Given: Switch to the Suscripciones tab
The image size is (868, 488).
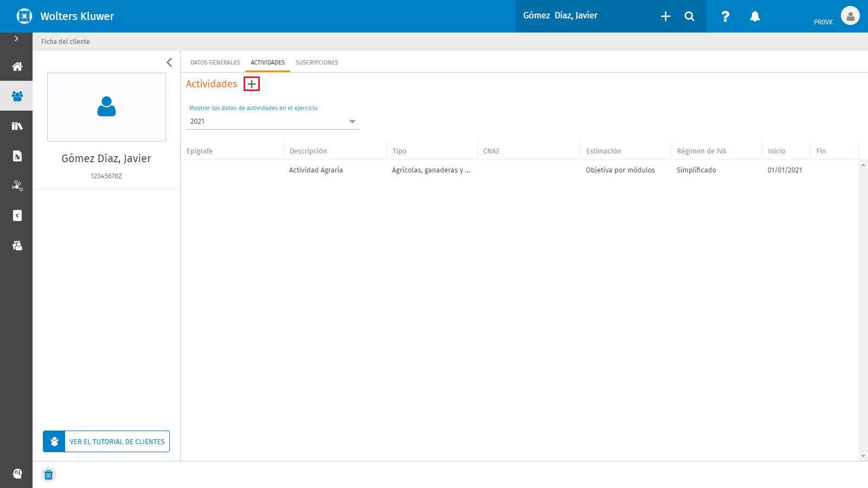Looking at the screenshot, I should (317, 62).
